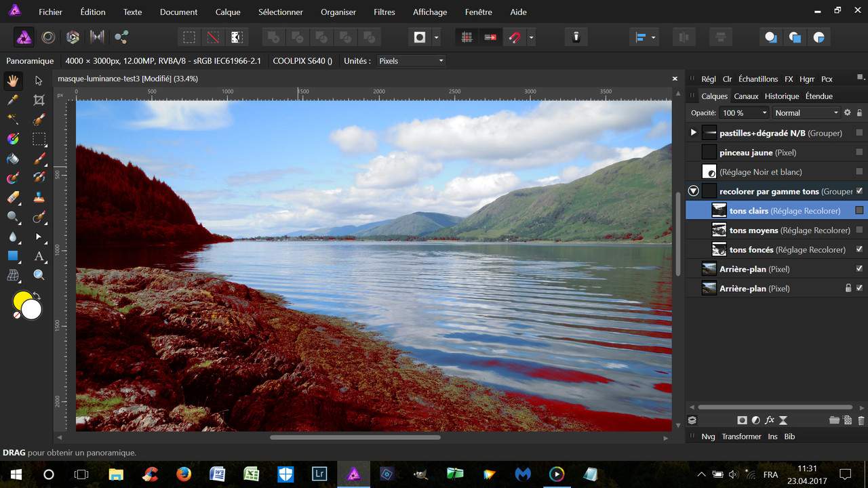Choose the Dodge Brush tool

coord(12,217)
